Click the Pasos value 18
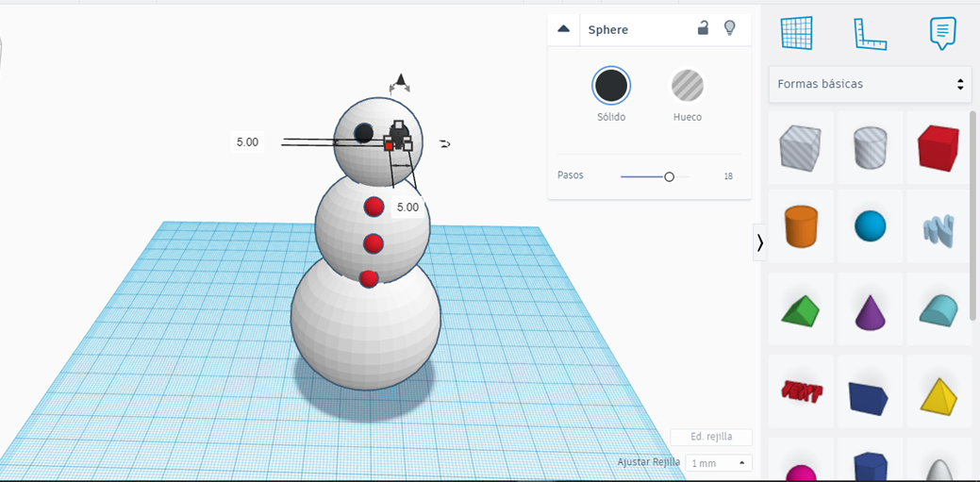The width and height of the screenshot is (980, 482). pos(728,176)
